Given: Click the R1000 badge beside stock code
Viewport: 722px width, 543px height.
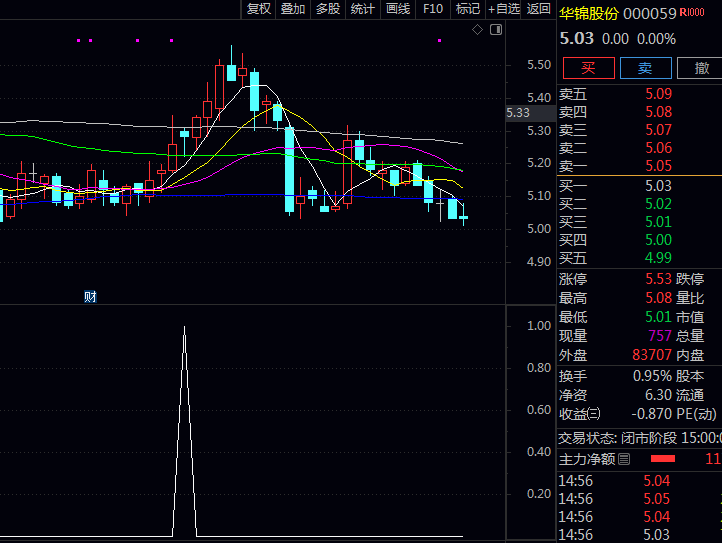Looking at the screenshot, I should [x=692, y=12].
